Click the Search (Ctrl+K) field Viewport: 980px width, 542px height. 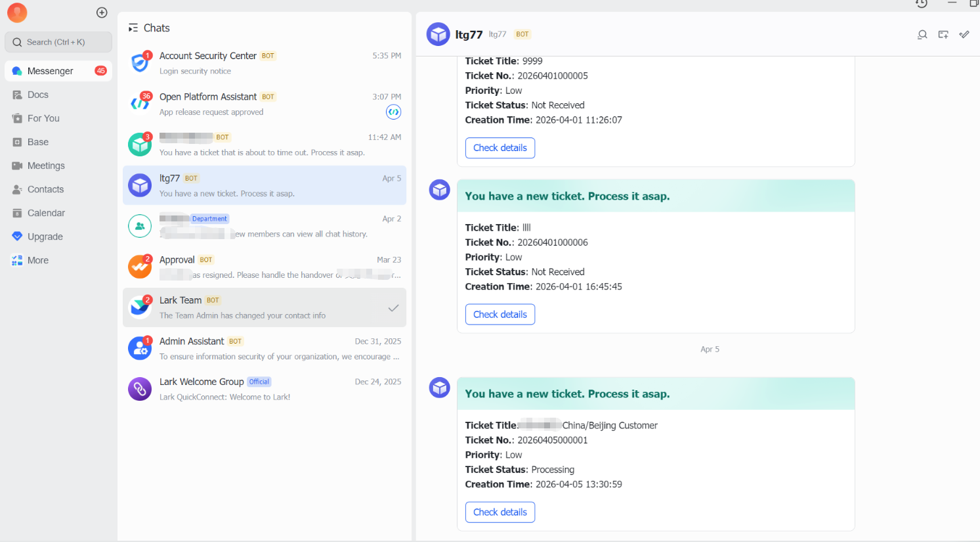58,42
